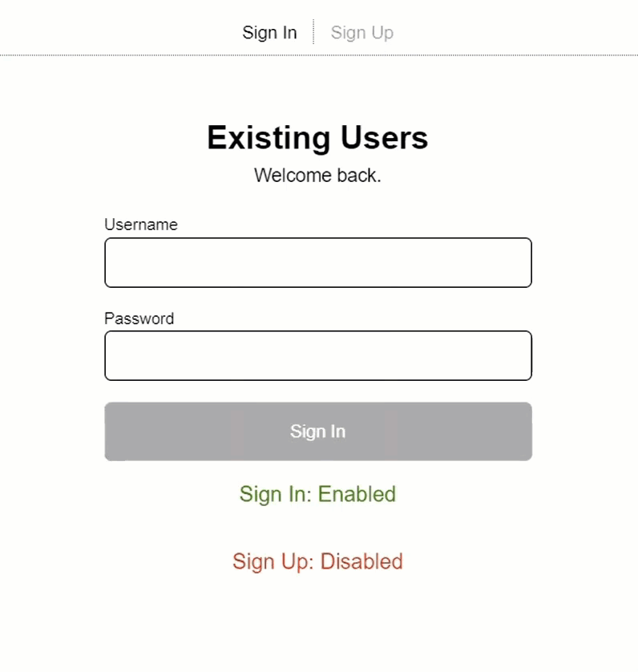Click the green Sign In: Enabled status
This screenshot has height=672, width=638.
[317, 494]
